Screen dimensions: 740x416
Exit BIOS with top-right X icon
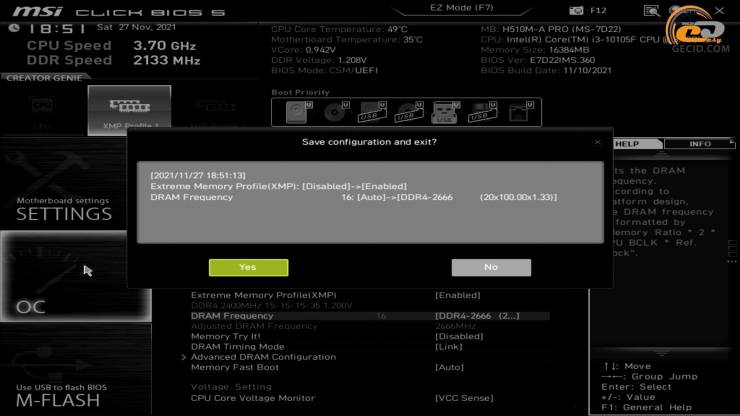coord(719,10)
